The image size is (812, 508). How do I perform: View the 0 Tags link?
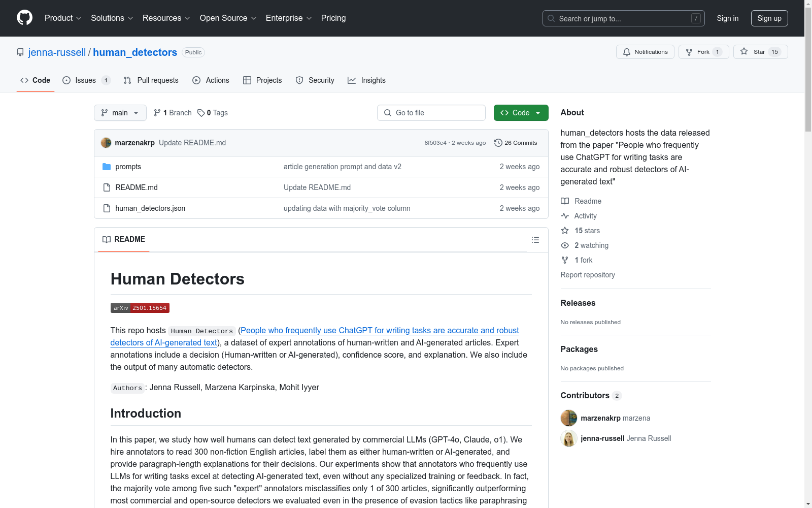pyautogui.click(x=213, y=113)
